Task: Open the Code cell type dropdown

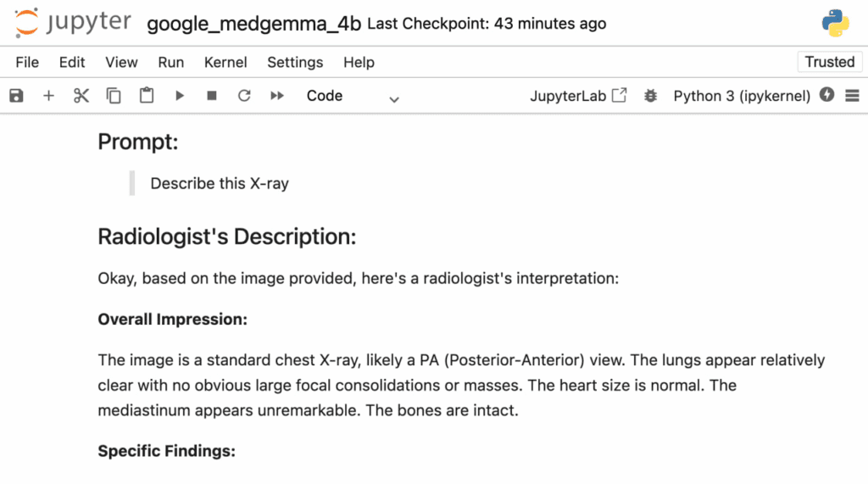Action: pos(352,97)
